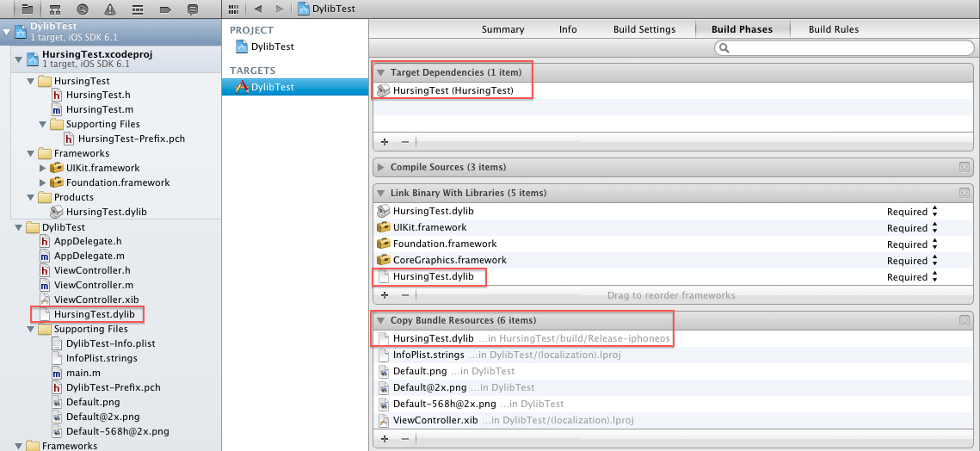
Task: Change Required status for Foundation.framework
Action: coord(913,244)
